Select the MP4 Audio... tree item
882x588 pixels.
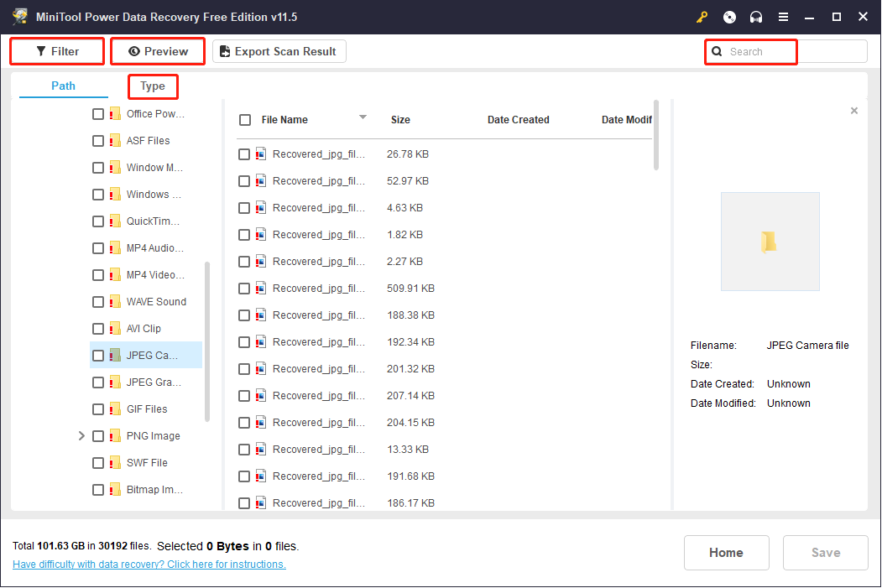154,248
